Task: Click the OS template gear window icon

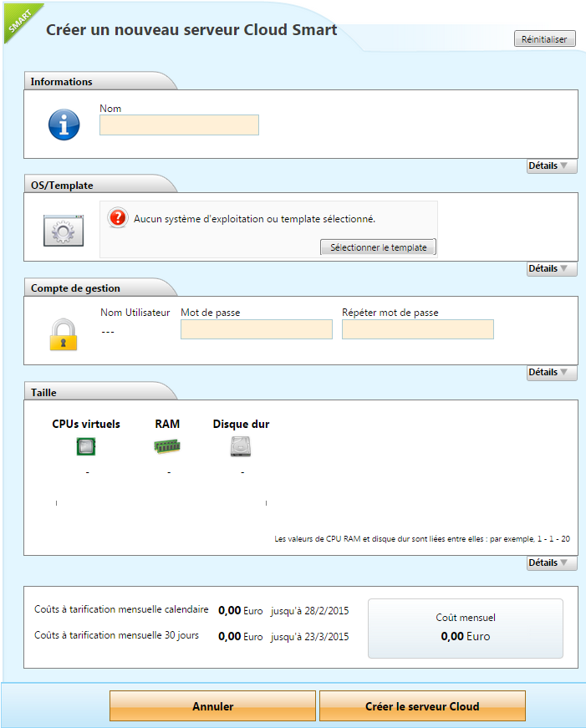Action: tap(64, 229)
